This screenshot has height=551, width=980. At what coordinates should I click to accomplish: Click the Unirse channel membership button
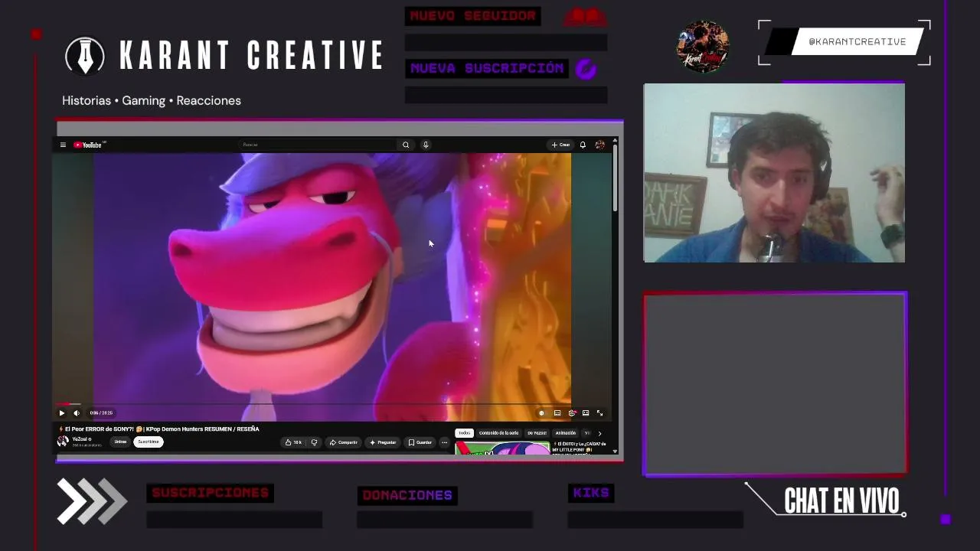tap(120, 442)
